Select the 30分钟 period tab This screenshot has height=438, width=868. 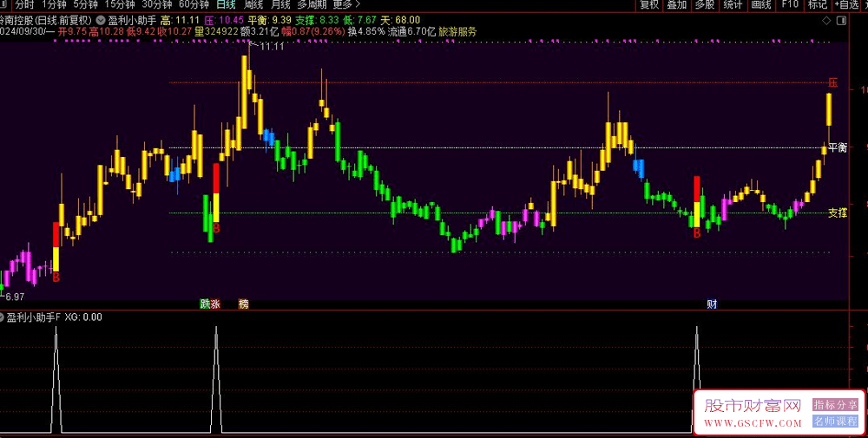coord(156,5)
